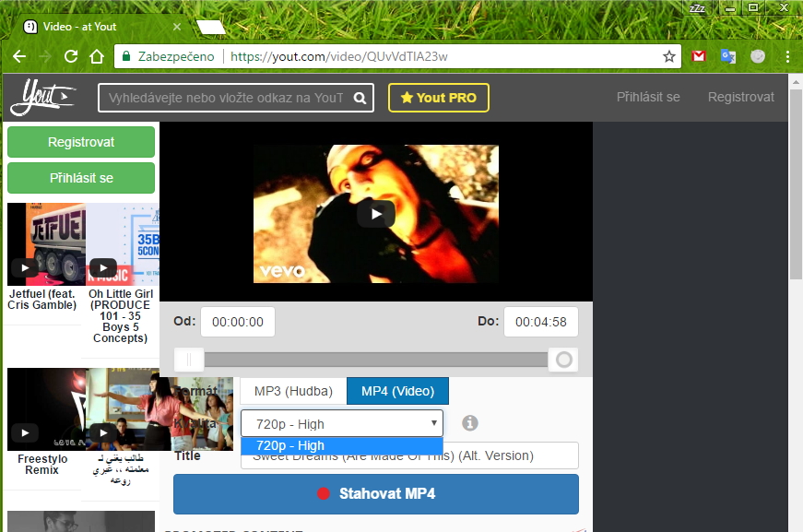Click the left trim slider handle

[189, 360]
